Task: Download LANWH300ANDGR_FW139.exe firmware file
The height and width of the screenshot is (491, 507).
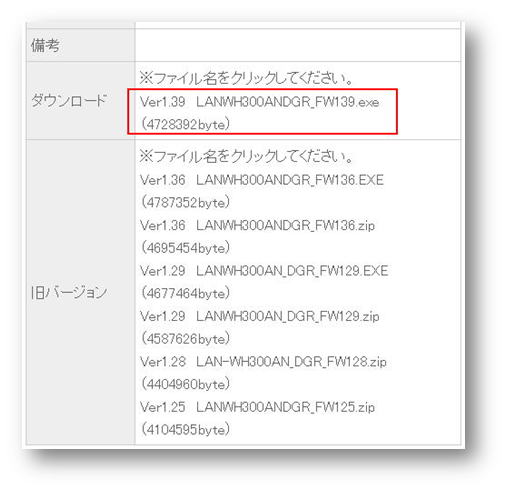Action: (288, 102)
